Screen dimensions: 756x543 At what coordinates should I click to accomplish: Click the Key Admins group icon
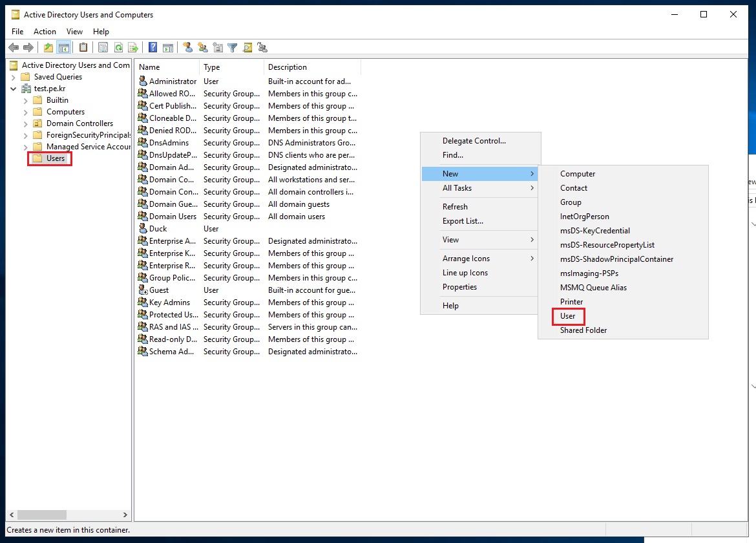pos(143,301)
